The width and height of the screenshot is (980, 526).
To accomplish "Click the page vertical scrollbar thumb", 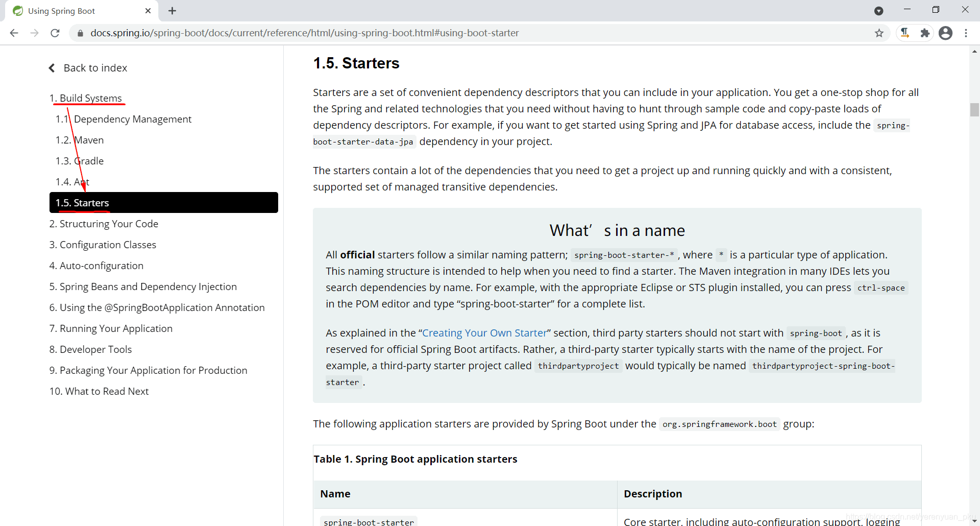I will coord(974,110).
